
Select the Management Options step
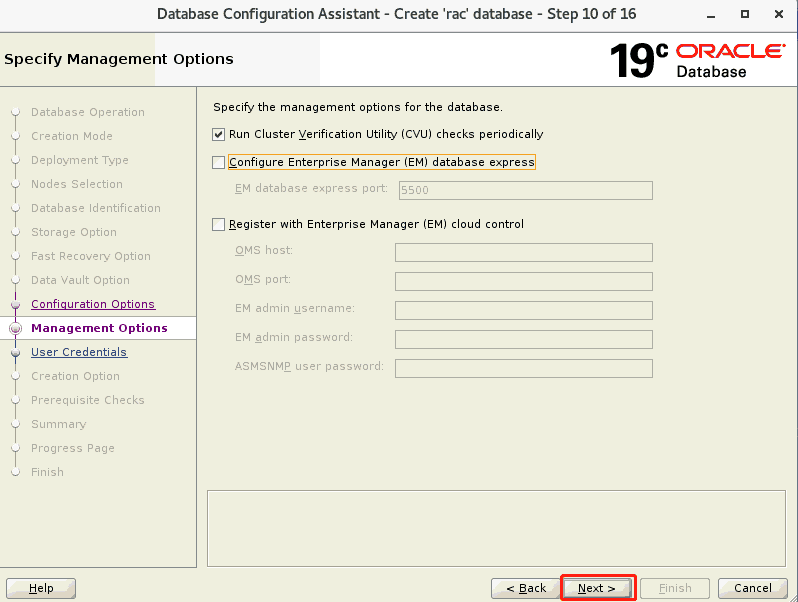[99, 328]
